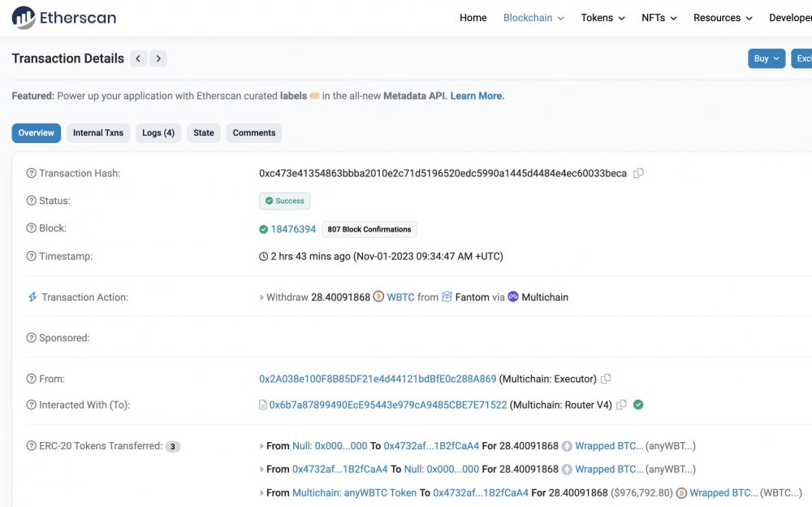Open the Tokens dropdown menu
This screenshot has height=507, width=812.
[x=603, y=18]
